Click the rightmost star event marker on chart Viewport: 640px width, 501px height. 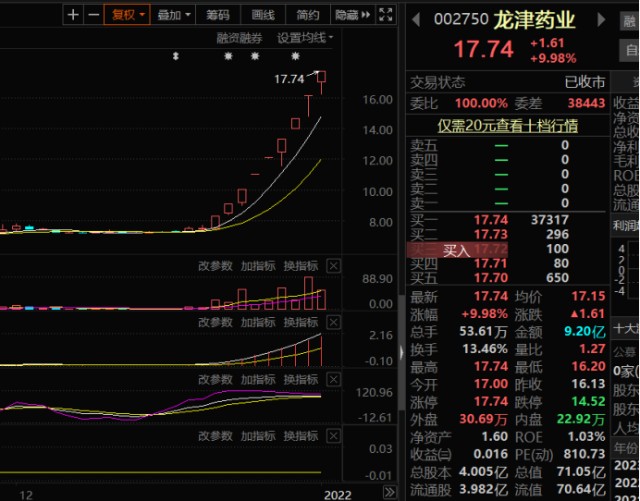point(295,57)
